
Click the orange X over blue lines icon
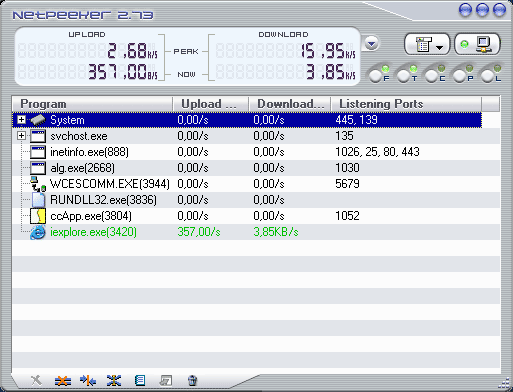(63, 380)
